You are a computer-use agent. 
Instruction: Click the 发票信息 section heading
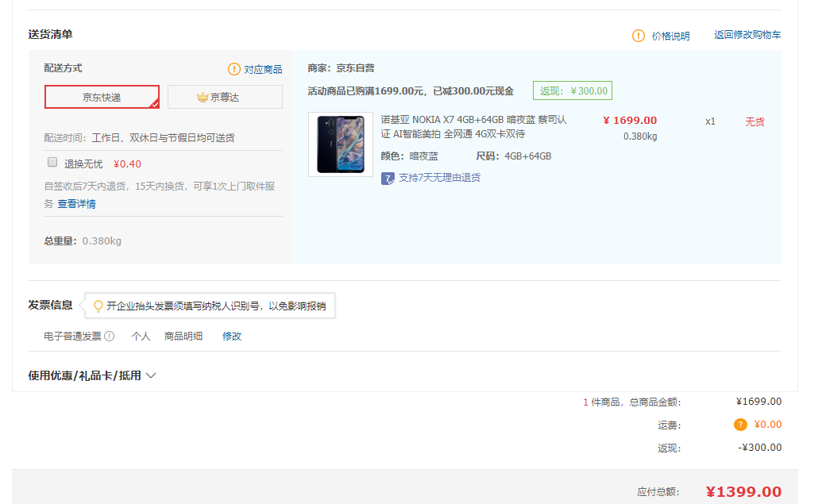(50, 305)
